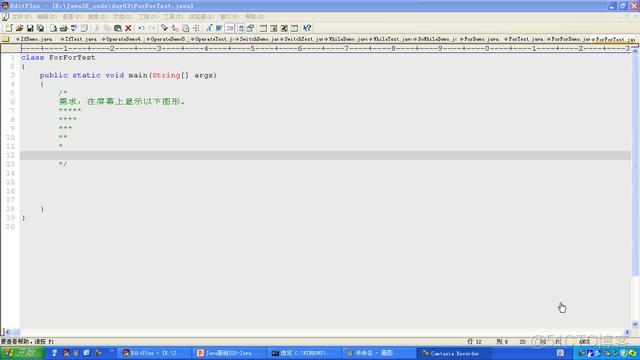Open the 帮助 (Help) menu

(x=255, y=17)
